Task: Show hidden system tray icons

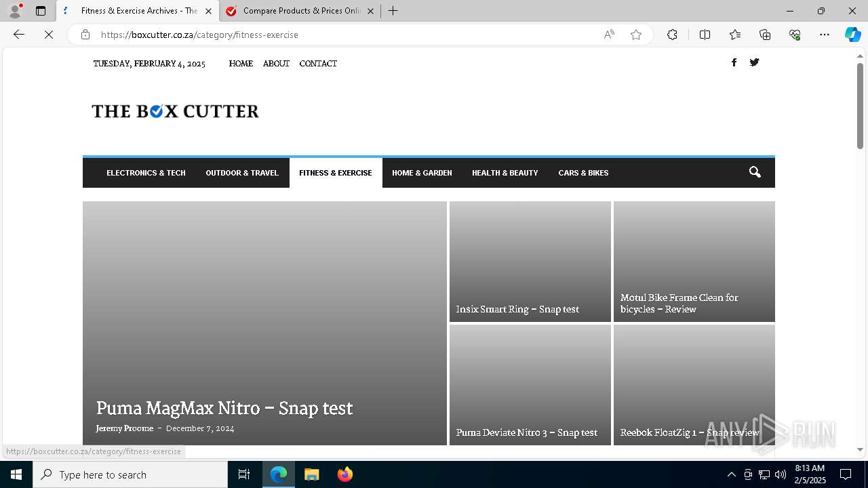Action: pos(731,474)
